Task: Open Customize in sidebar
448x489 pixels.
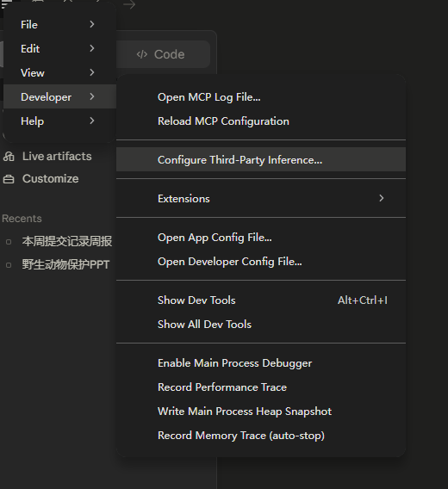Action: [50, 179]
